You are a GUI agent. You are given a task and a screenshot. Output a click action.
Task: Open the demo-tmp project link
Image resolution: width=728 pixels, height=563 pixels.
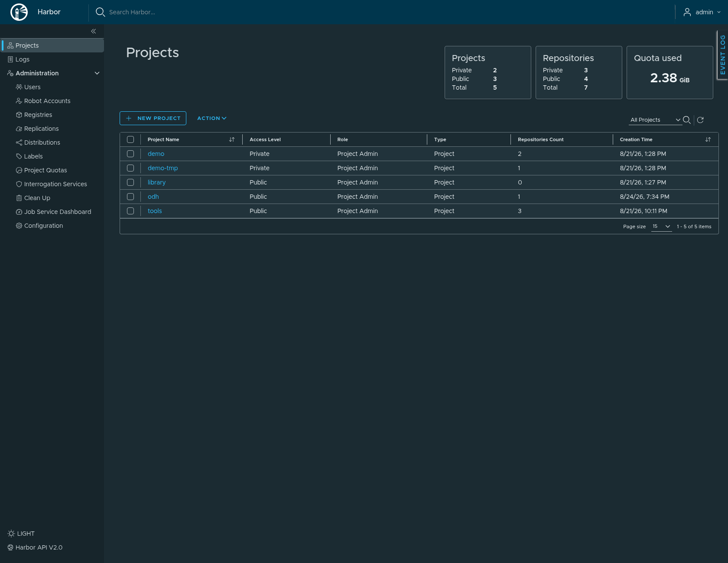pyautogui.click(x=163, y=168)
